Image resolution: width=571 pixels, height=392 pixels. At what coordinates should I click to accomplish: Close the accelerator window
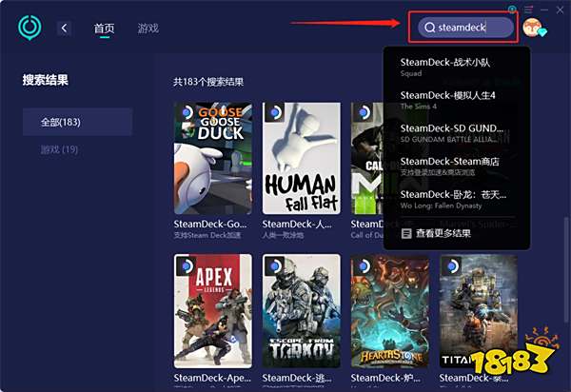tap(561, 10)
